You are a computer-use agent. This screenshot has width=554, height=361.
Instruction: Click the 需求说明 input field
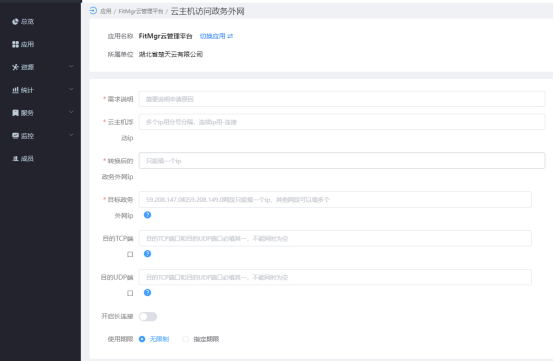342,99
